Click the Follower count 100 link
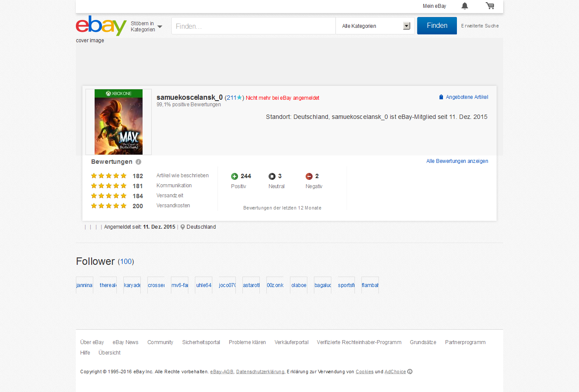This screenshot has height=392, width=579. [126, 261]
